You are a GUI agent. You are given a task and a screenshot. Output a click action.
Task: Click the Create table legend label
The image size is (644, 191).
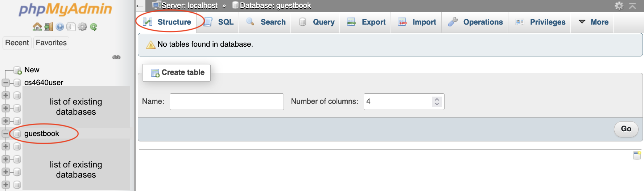[x=177, y=73]
